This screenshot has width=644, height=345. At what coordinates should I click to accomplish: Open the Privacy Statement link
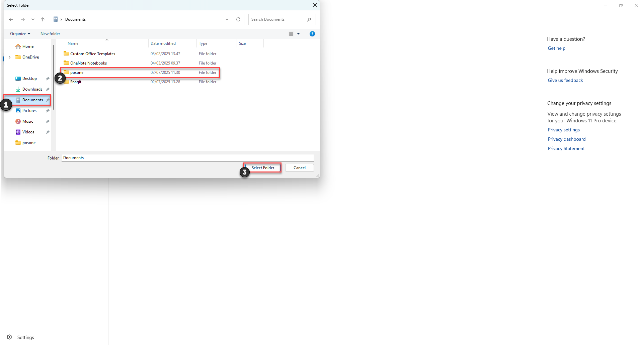[x=566, y=148]
